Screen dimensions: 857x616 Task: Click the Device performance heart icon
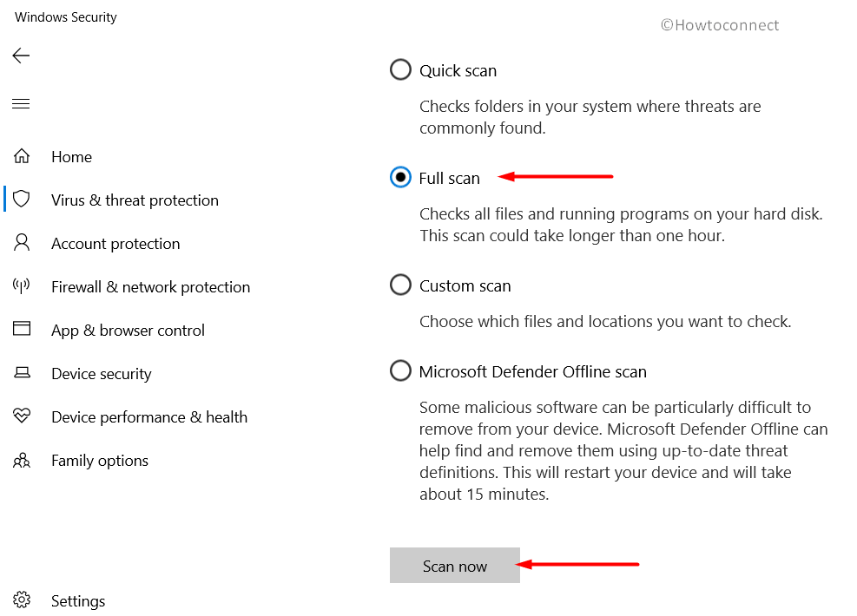[22, 416]
